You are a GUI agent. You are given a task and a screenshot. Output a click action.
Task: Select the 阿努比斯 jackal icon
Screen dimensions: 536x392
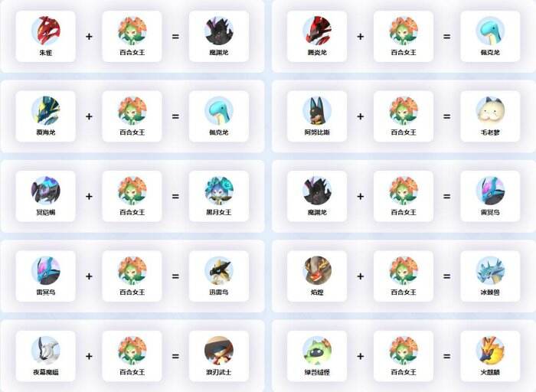tap(317, 110)
